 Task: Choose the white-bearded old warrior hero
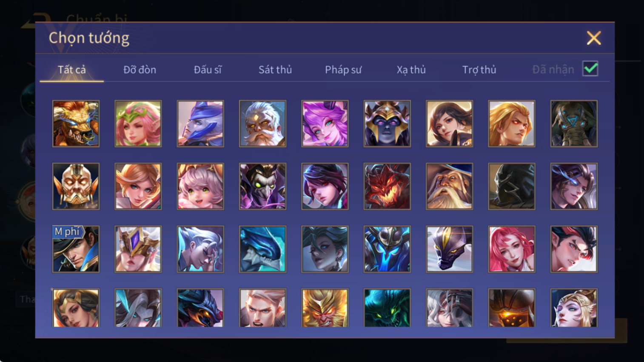pyautogui.click(x=262, y=124)
